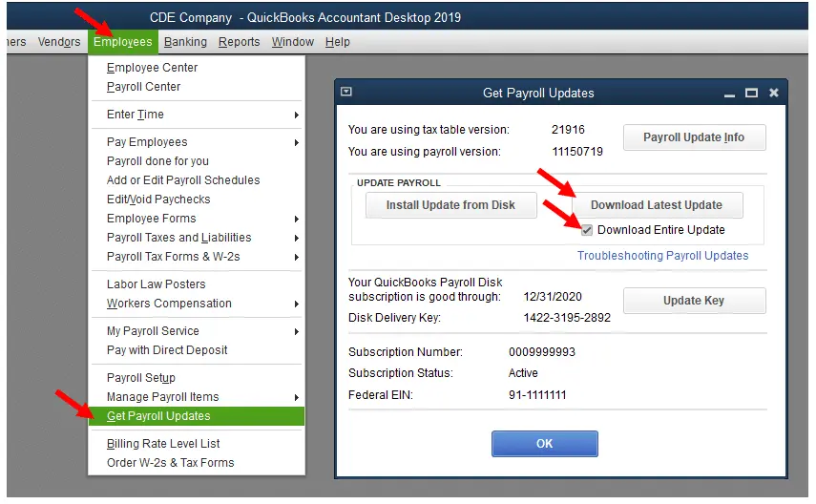816x504 pixels.
Task: Open the Window menu
Action: pyautogui.click(x=292, y=42)
